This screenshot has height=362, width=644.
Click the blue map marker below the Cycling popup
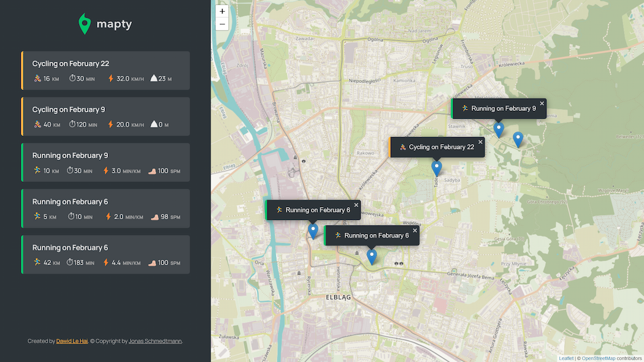436,167
